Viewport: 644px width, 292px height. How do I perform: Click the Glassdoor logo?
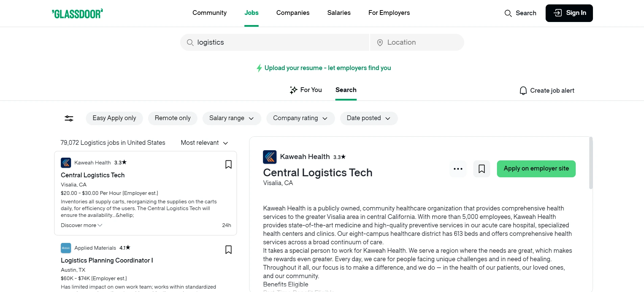(77, 14)
